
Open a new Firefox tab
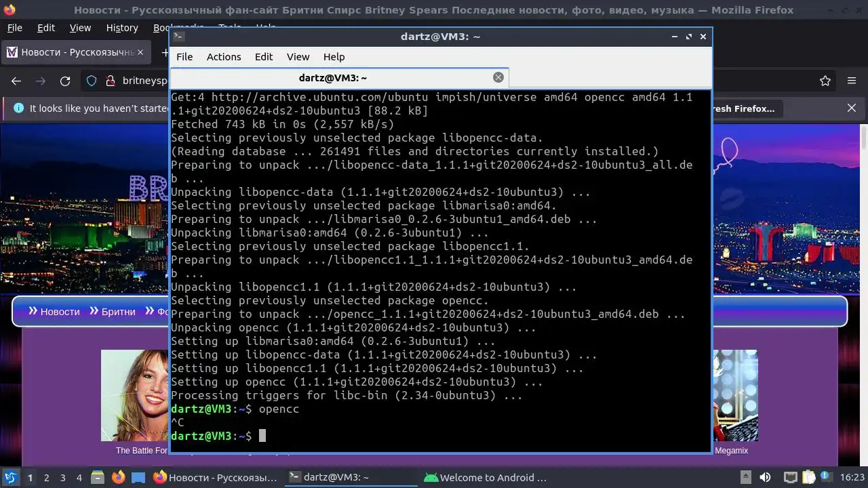[164, 52]
